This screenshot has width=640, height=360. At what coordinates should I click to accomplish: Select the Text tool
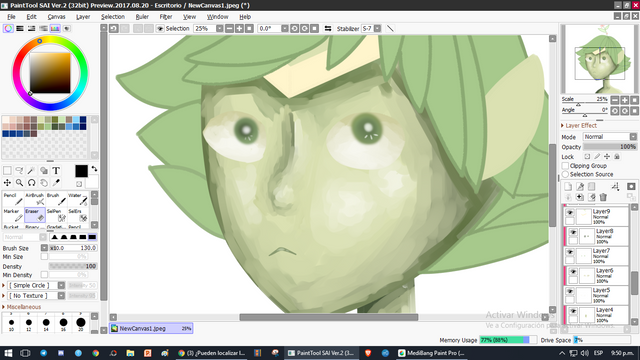[x=56, y=170]
